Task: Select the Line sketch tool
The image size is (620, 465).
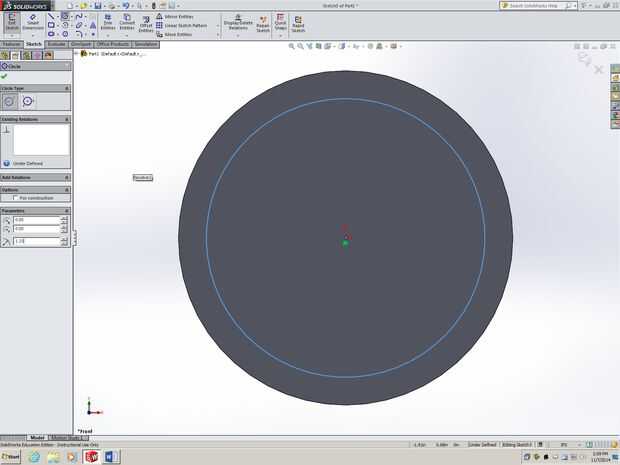Action: 51,16
